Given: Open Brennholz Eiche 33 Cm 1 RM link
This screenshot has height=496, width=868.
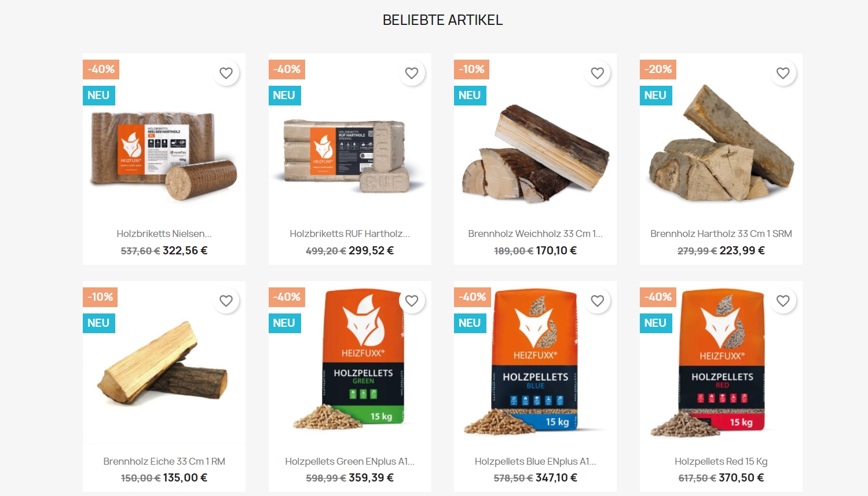Looking at the screenshot, I should [x=164, y=461].
